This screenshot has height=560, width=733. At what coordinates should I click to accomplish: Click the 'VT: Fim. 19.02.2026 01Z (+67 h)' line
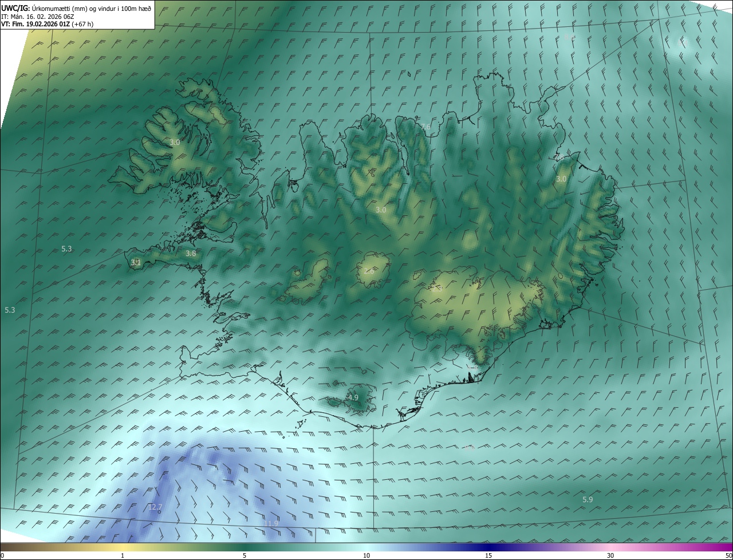pyautogui.click(x=48, y=24)
